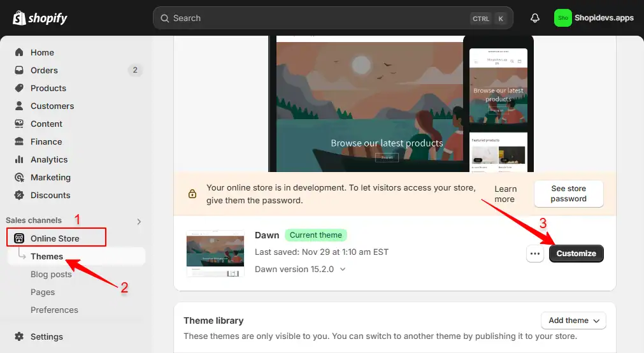Click the Orders inbox icon
The image size is (644, 353).
pos(19,70)
